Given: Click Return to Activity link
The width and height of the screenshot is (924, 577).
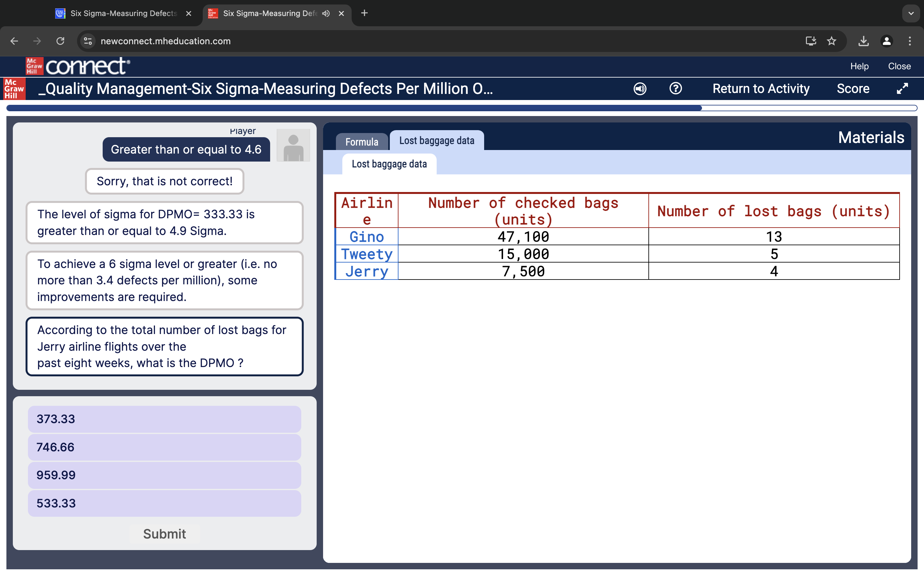Looking at the screenshot, I should point(761,88).
